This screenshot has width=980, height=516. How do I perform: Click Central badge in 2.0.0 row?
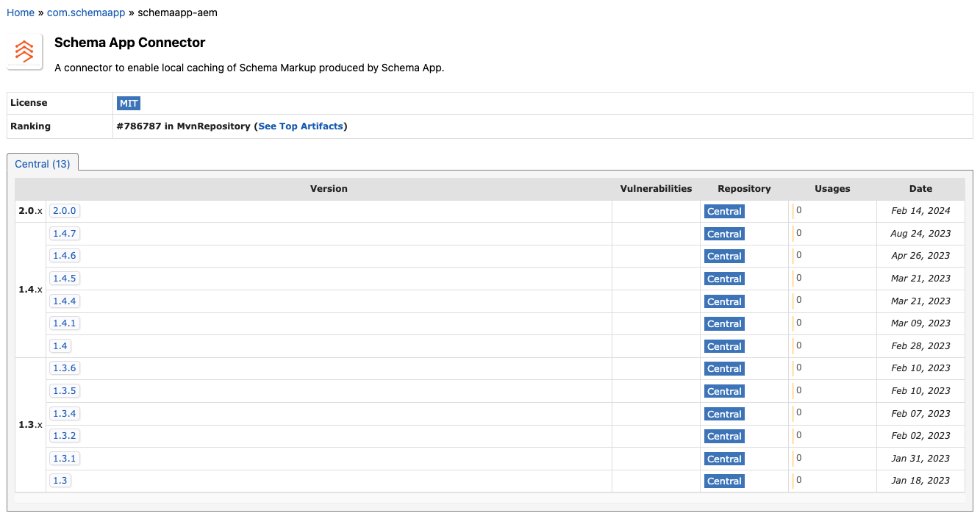pyautogui.click(x=724, y=212)
